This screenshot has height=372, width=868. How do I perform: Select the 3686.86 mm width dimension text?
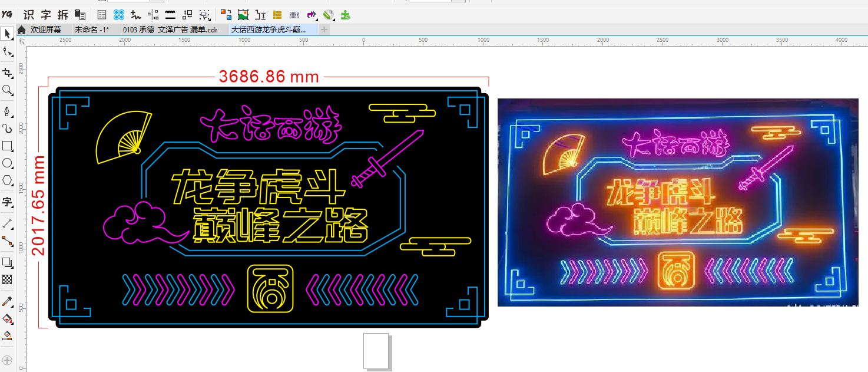[269, 77]
